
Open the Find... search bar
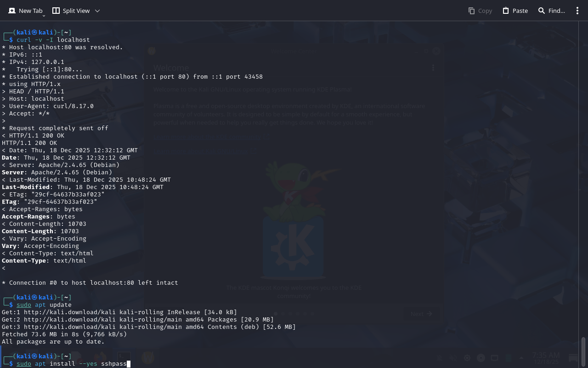coord(552,11)
